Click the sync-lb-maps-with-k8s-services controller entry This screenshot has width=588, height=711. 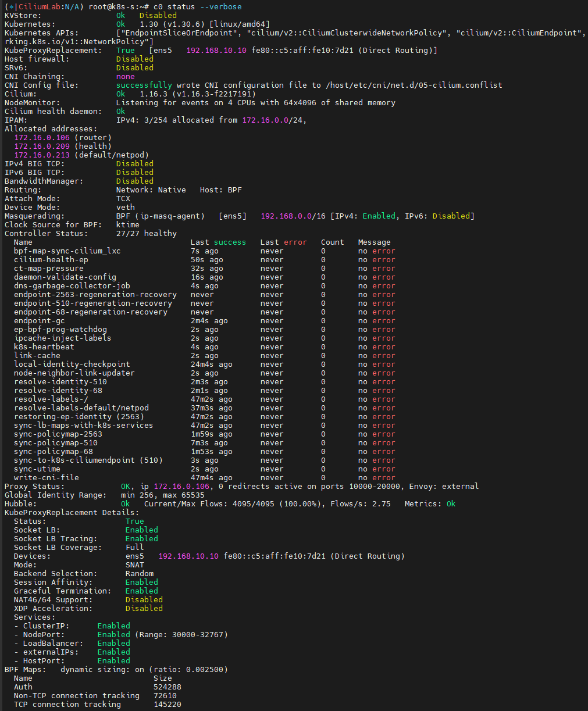(x=83, y=425)
